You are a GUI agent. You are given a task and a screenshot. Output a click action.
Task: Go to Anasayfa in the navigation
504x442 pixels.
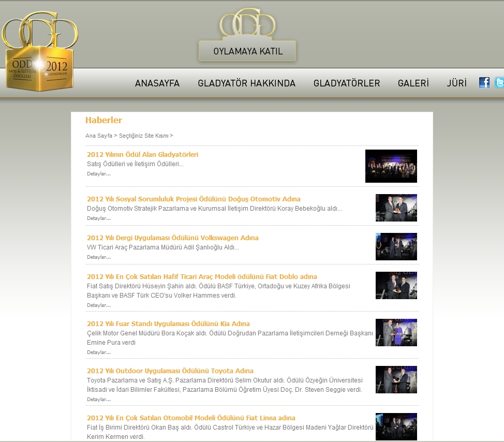157,83
